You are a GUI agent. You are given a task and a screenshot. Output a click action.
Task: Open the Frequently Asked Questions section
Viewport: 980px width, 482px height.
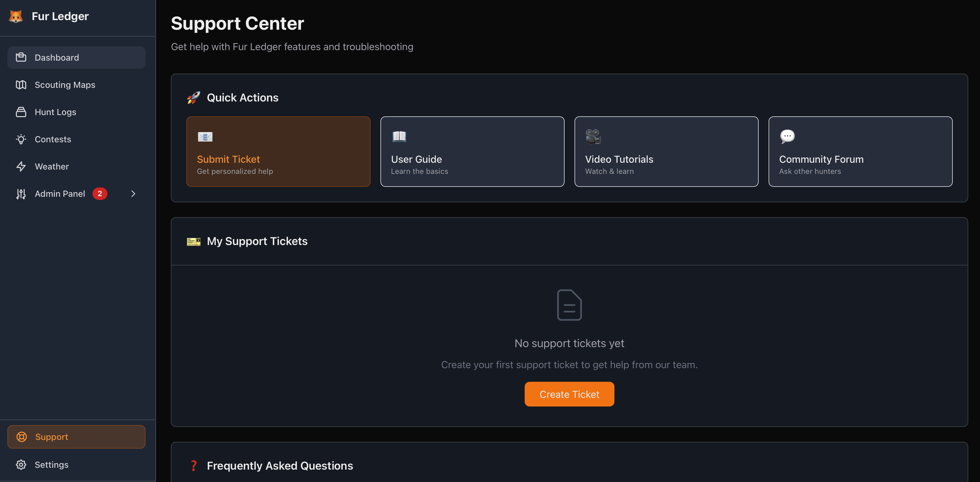point(280,465)
